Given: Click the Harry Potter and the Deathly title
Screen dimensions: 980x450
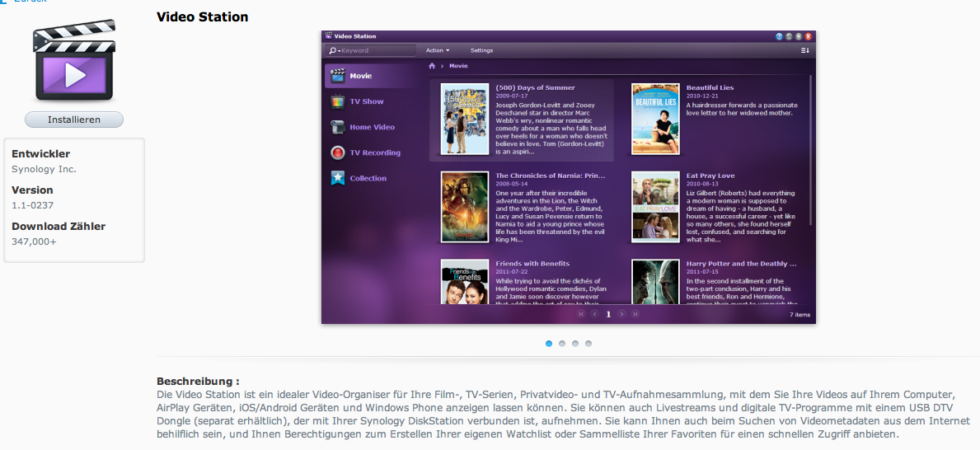Looking at the screenshot, I should (x=741, y=264).
